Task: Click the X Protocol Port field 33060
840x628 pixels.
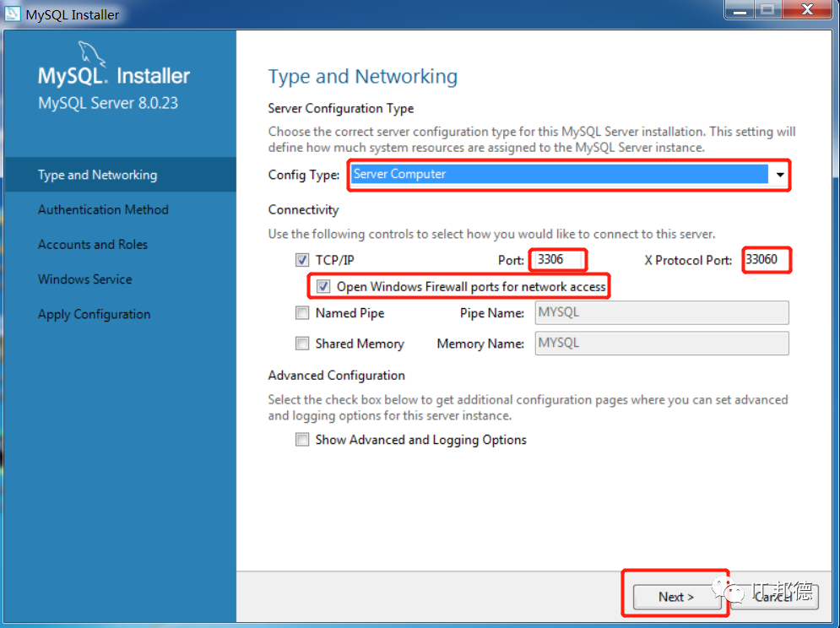Action: pyautogui.click(x=767, y=260)
